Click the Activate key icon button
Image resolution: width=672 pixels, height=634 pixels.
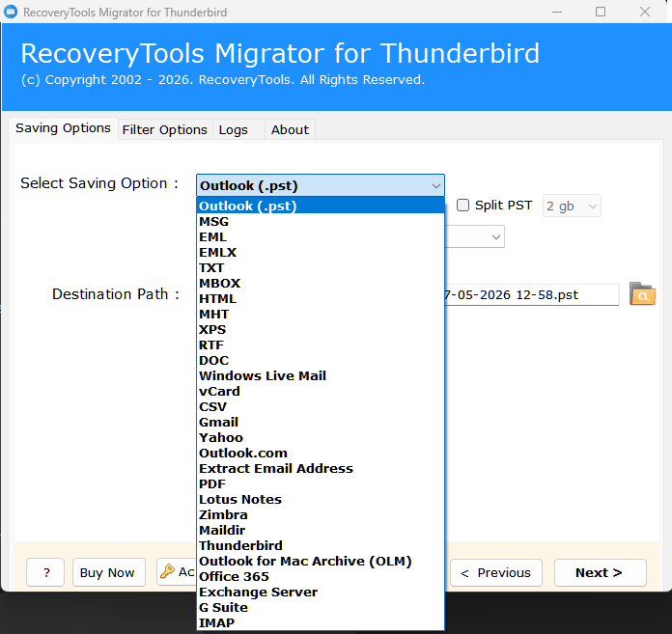(177, 572)
